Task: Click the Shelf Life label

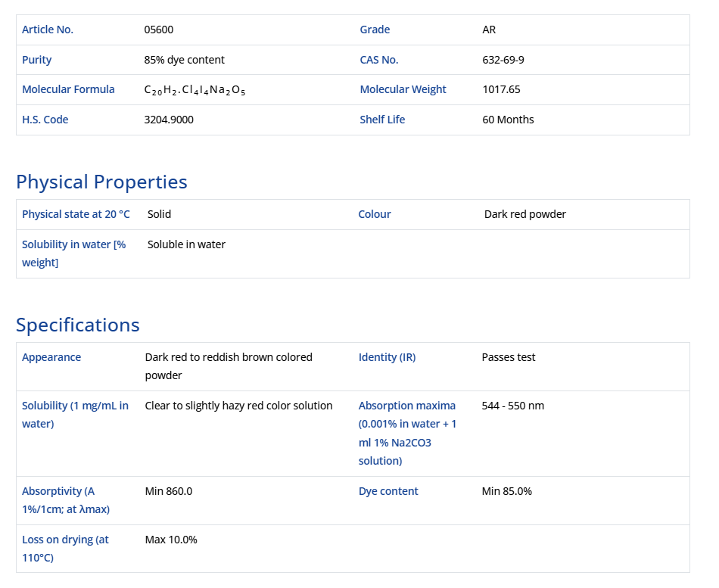Action: coord(382,120)
